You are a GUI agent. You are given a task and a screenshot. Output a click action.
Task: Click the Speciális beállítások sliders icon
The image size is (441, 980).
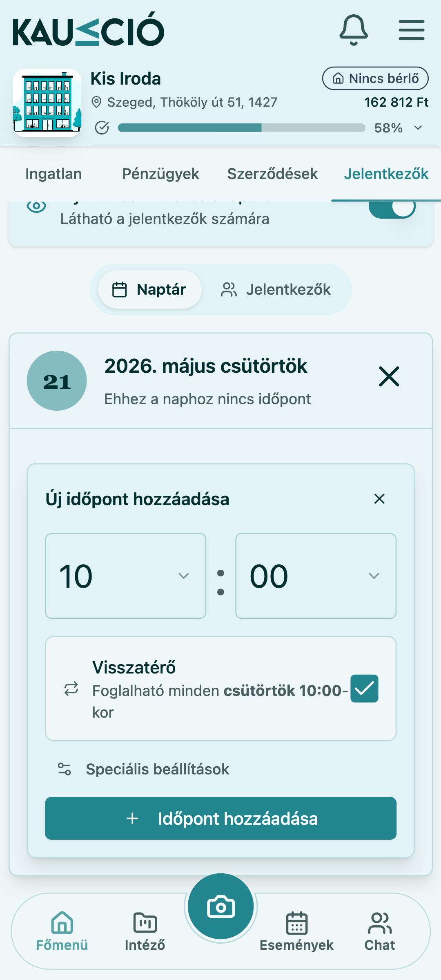65,769
